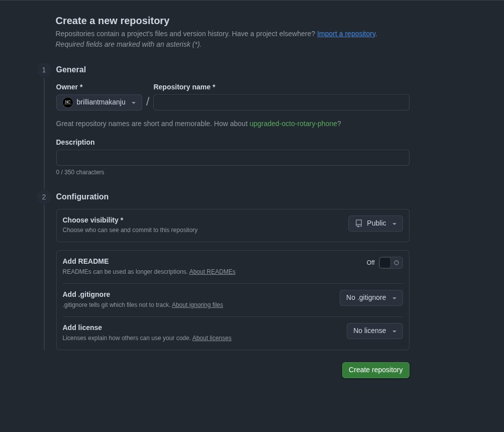504x432 pixels.
Task: Click the Add license label
Action: (82, 328)
